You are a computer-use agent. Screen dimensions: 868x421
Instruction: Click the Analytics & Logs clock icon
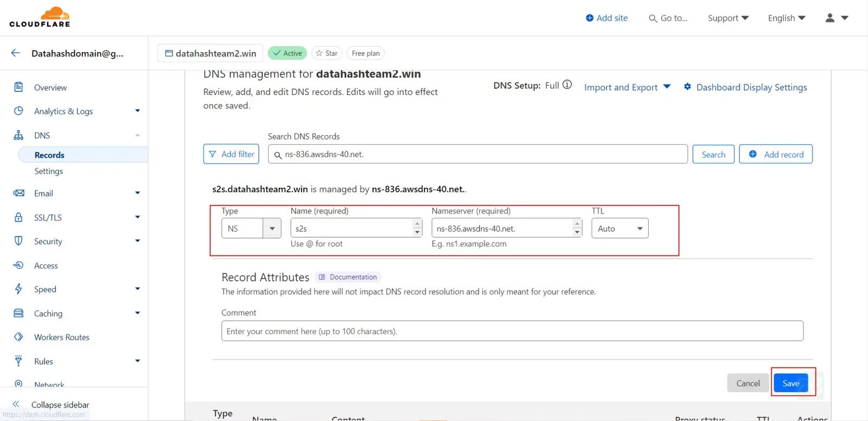tap(18, 111)
